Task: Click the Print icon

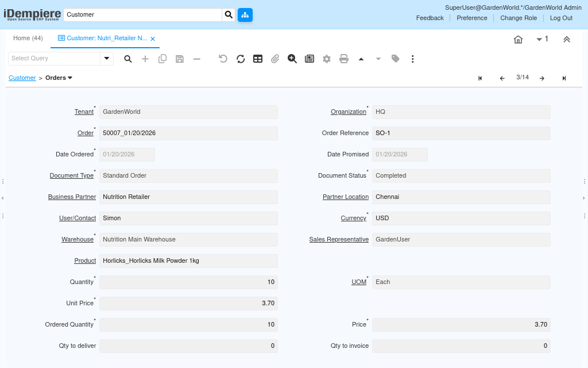Action: (344, 59)
